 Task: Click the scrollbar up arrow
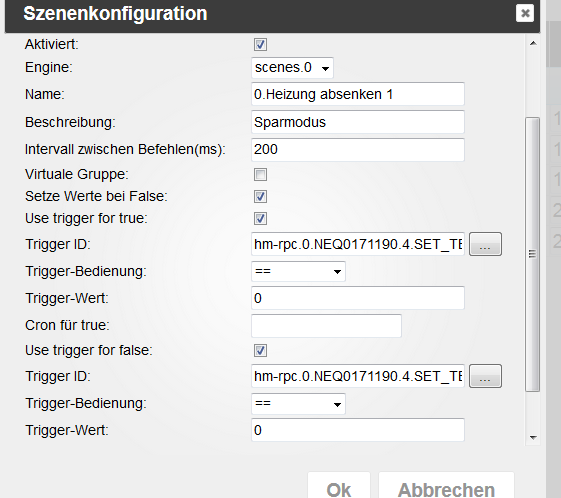[533, 43]
